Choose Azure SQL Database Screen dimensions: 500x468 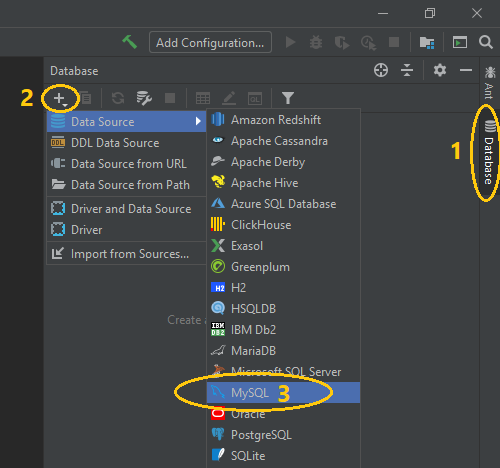pyautogui.click(x=284, y=204)
